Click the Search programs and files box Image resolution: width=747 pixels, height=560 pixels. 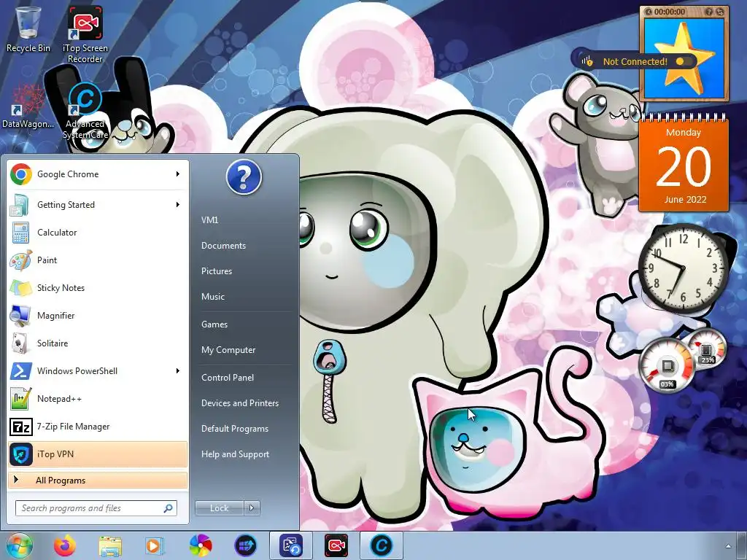pyautogui.click(x=96, y=508)
